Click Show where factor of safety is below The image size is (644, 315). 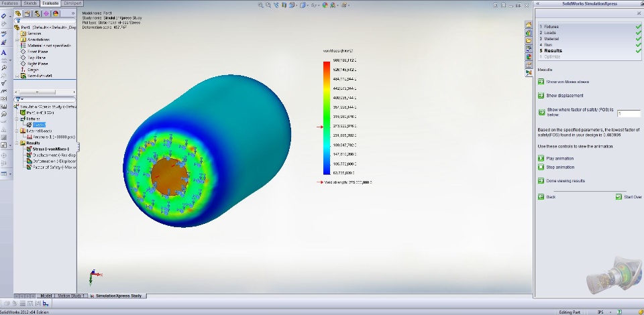[576, 112]
